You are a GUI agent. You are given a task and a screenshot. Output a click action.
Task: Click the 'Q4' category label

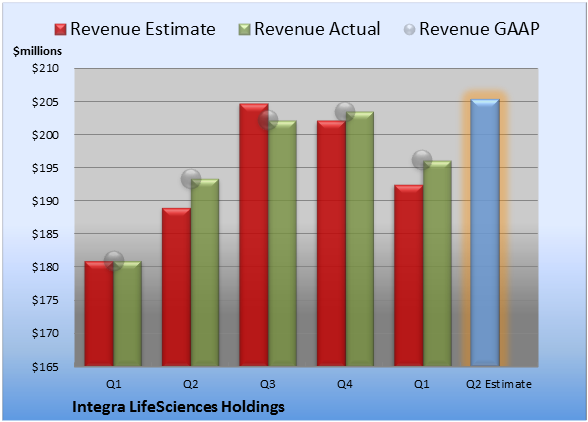[x=345, y=384]
